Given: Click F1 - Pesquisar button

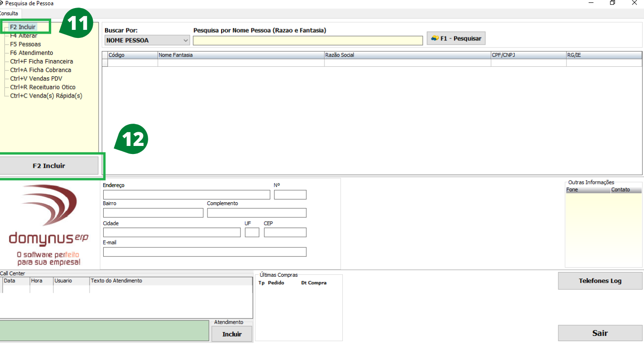Looking at the screenshot, I should tap(456, 38).
